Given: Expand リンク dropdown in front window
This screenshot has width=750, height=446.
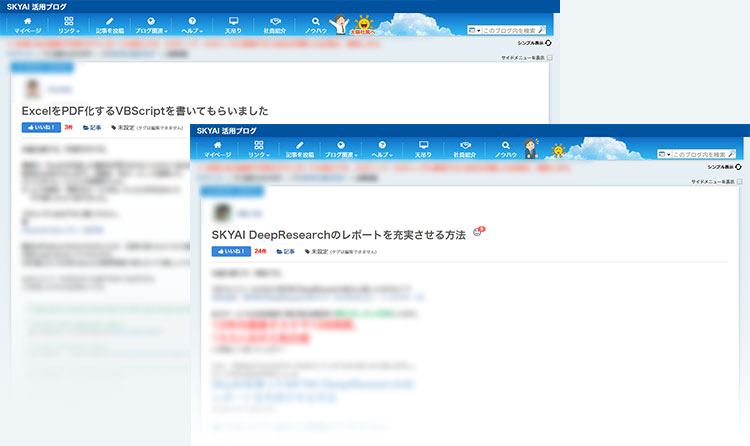Looking at the screenshot, I should [x=258, y=150].
